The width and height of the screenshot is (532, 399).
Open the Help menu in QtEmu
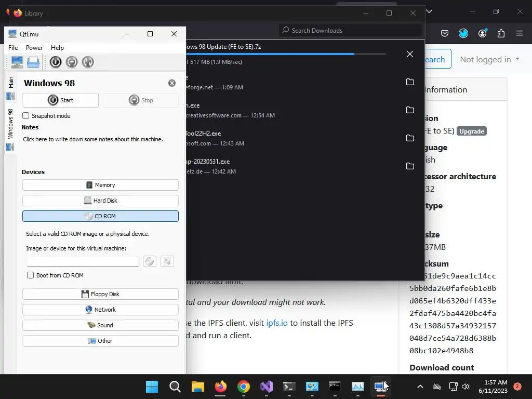pos(57,48)
